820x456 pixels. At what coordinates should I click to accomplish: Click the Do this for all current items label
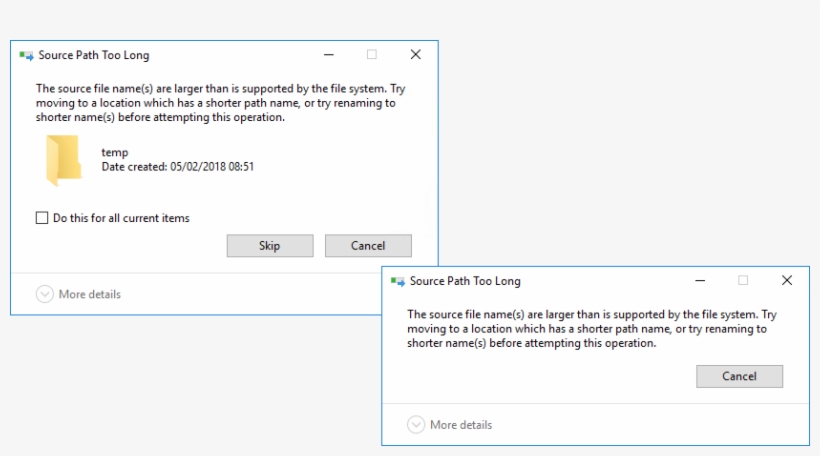121,218
